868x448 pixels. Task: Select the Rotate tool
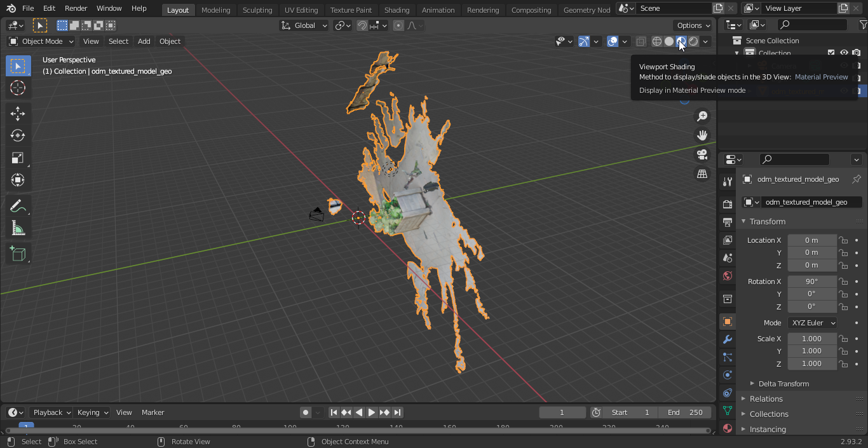click(18, 135)
